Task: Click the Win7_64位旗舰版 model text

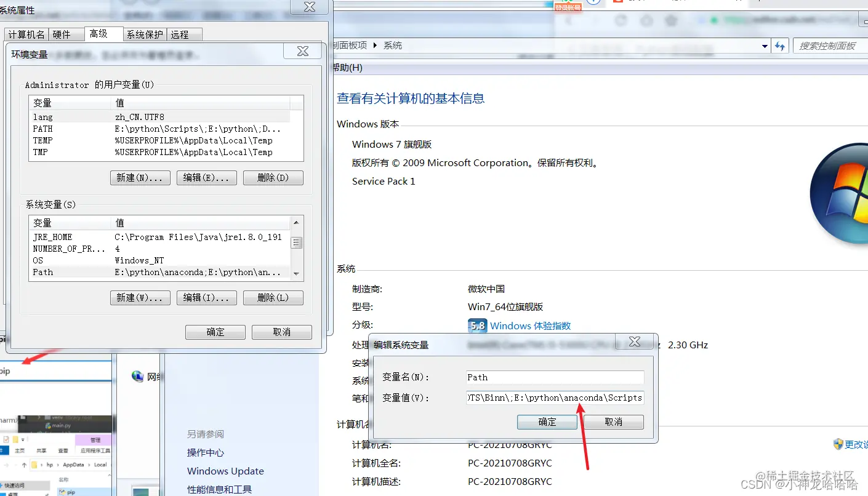Action: pyautogui.click(x=505, y=307)
